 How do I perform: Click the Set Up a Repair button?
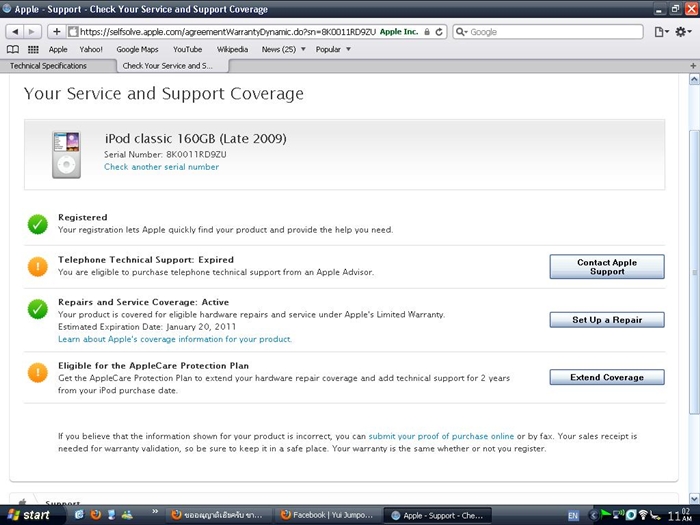point(606,320)
